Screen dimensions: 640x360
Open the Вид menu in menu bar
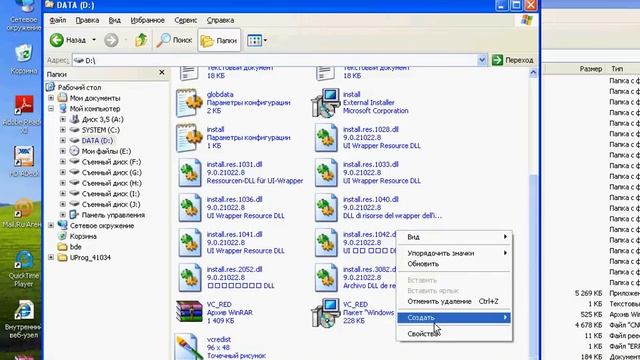click(114, 20)
